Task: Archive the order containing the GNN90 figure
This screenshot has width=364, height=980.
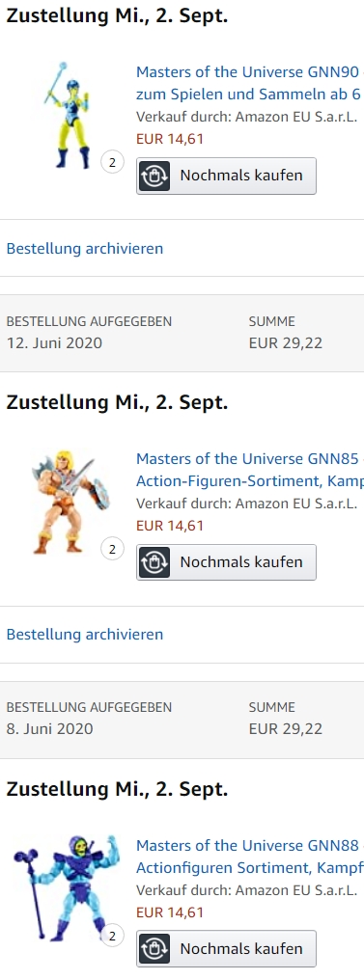Action: click(84, 248)
